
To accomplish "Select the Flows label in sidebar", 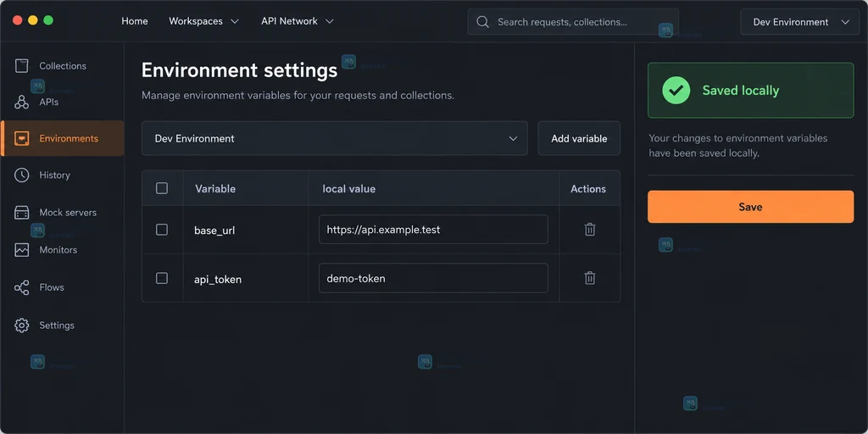I will [52, 287].
